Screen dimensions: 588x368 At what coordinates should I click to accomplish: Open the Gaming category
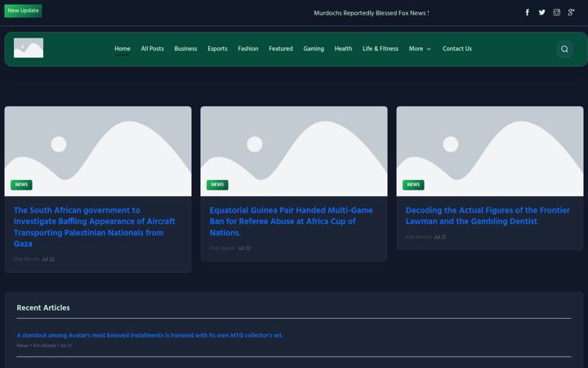click(x=314, y=48)
